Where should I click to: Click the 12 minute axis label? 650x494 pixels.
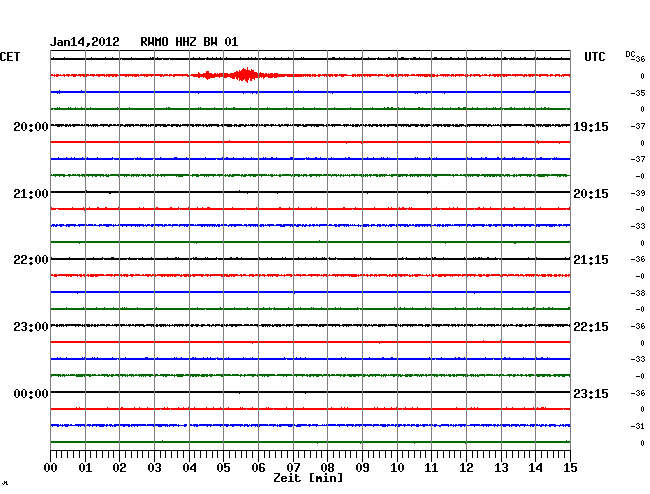pyautogui.click(x=466, y=467)
